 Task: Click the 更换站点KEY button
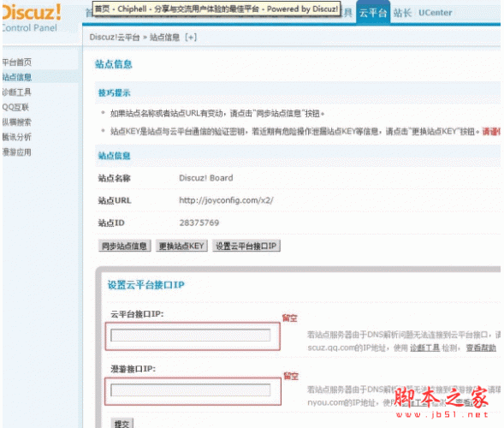coord(181,246)
